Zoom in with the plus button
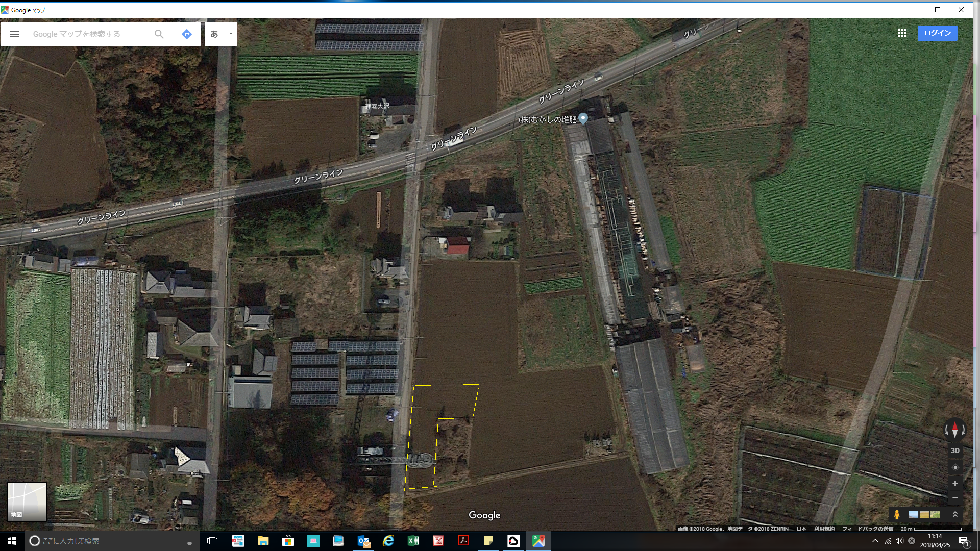980x551 pixels. pyautogui.click(x=955, y=483)
